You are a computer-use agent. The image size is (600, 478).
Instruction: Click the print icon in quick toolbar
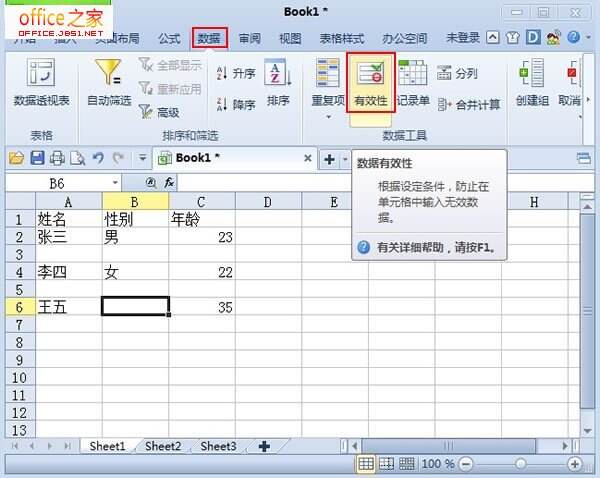click(x=57, y=158)
